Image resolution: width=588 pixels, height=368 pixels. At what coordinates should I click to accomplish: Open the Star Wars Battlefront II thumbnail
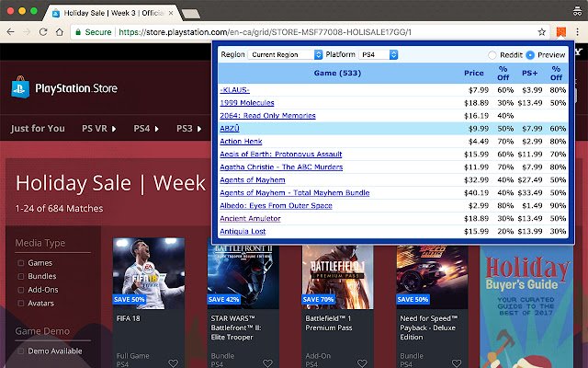click(243, 277)
